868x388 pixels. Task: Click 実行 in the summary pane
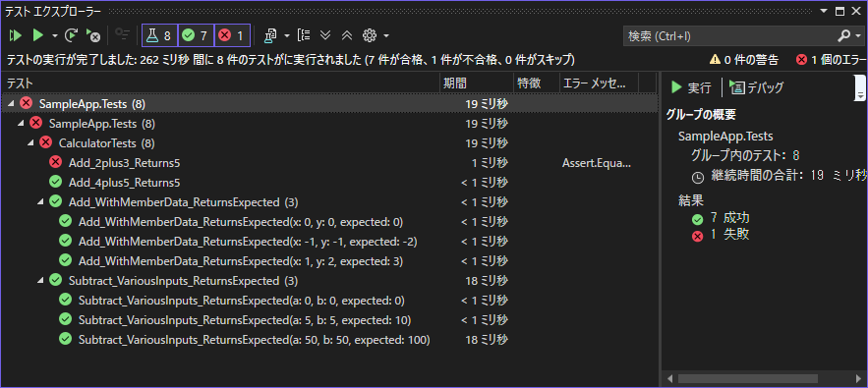(x=691, y=87)
